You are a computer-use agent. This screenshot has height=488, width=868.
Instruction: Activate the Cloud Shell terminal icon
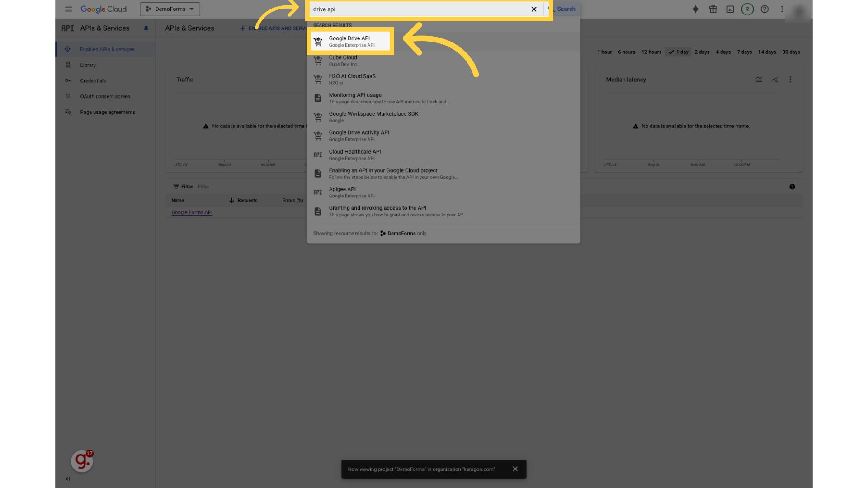(730, 9)
